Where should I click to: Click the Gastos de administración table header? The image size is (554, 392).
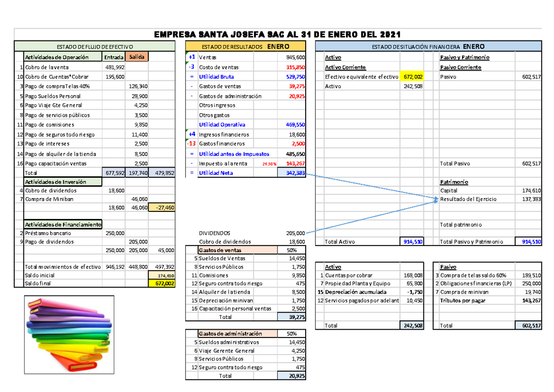click(x=231, y=334)
